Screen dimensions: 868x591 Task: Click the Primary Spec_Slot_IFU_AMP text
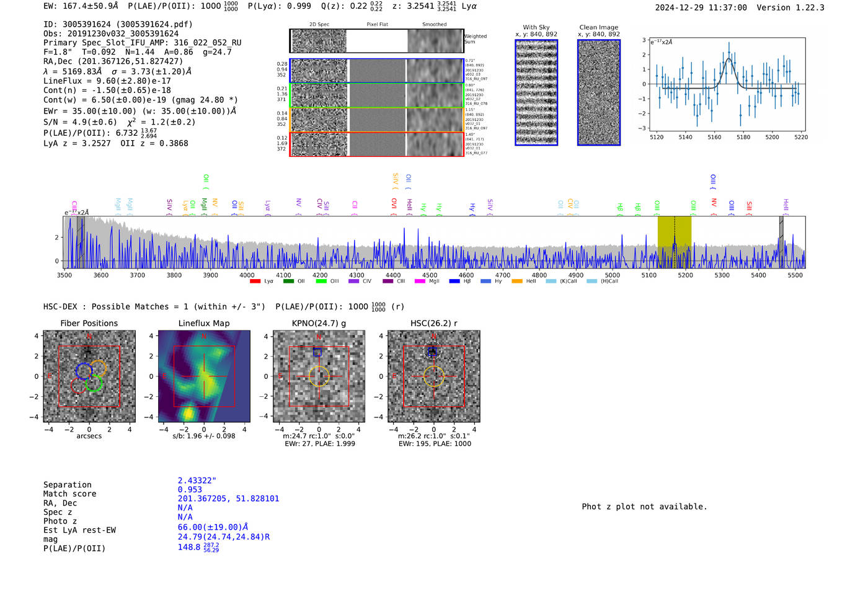pyautogui.click(x=143, y=43)
